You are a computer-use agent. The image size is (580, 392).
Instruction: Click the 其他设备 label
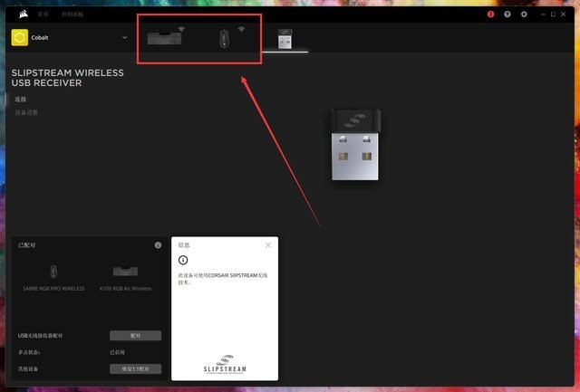point(28,368)
